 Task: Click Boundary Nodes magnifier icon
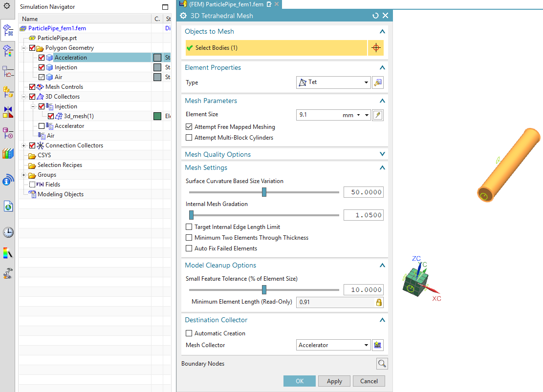382,364
